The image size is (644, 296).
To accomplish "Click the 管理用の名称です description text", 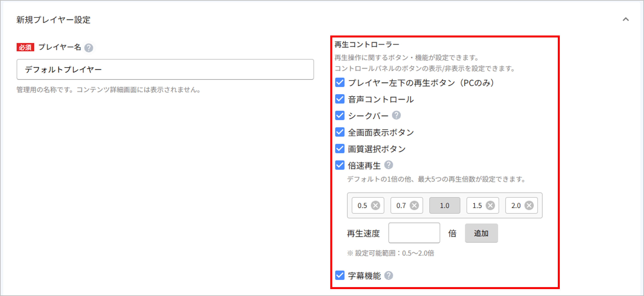I will [109, 90].
